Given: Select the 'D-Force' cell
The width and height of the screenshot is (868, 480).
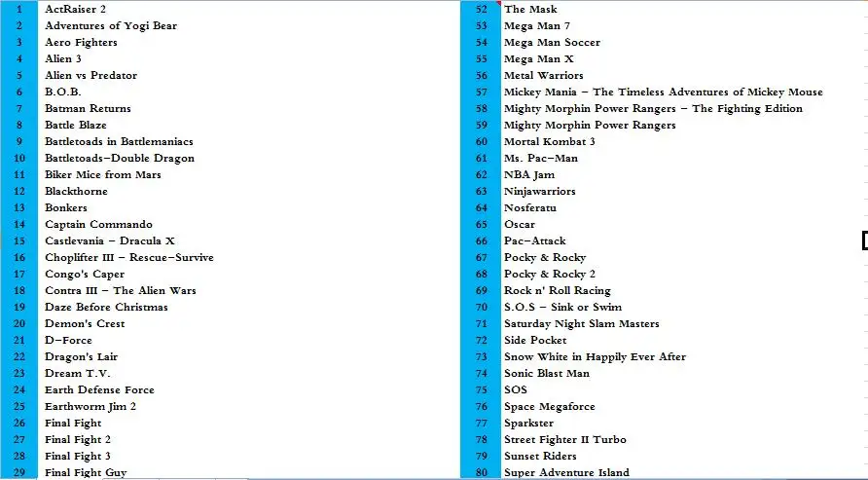Looking at the screenshot, I should tap(68, 341).
